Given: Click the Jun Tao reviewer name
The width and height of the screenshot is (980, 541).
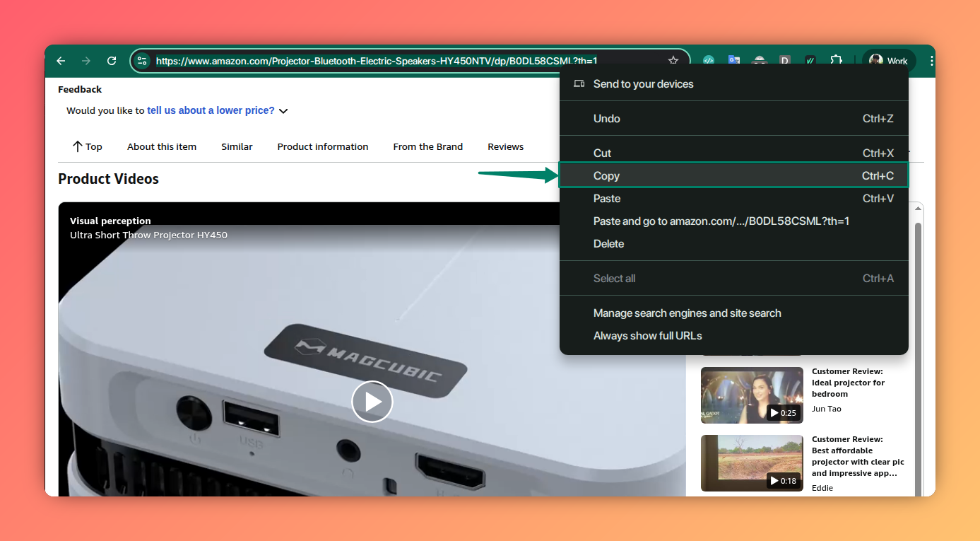Looking at the screenshot, I should 827,409.
